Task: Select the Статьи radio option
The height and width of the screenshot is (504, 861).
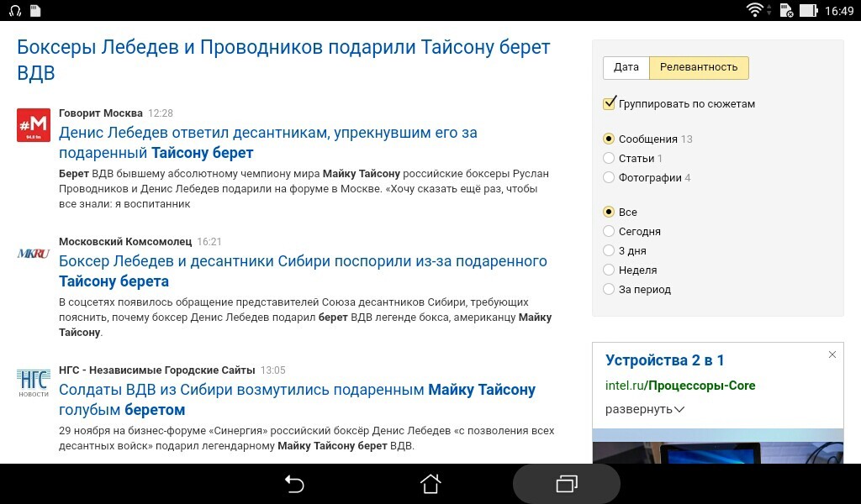Action: click(609, 158)
